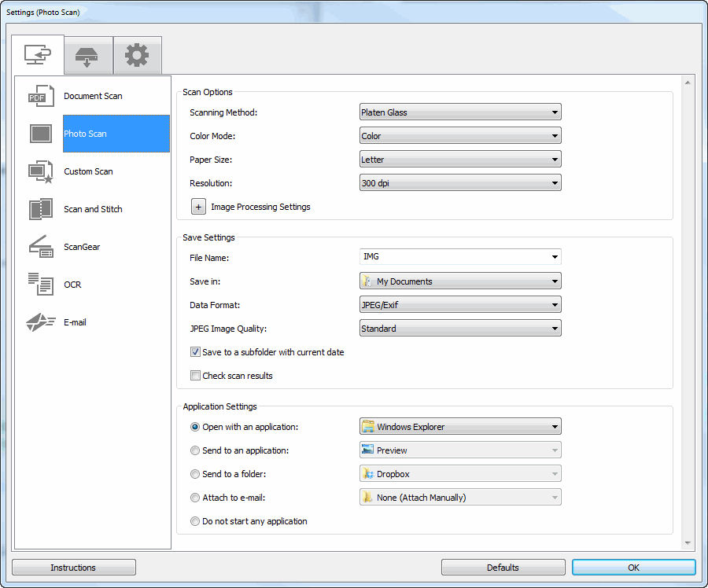Expand Image Processing Settings

click(198, 206)
